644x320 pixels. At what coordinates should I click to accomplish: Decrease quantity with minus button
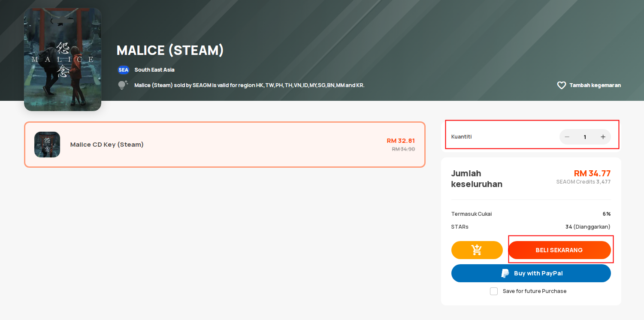coord(567,137)
